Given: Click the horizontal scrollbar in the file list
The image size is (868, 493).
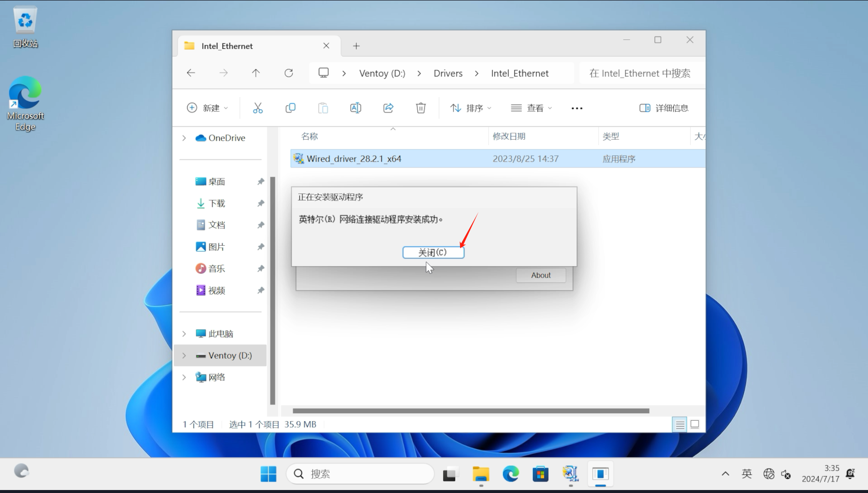Looking at the screenshot, I should pyautogui.click(x=471, y=411).
